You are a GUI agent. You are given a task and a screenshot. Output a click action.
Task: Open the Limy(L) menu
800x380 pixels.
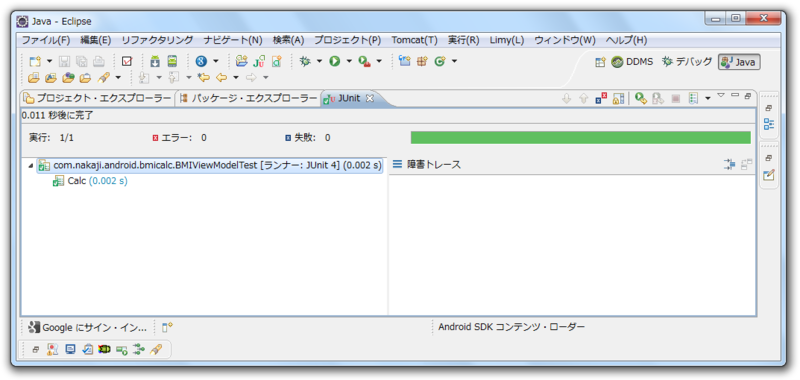[507, 40]
